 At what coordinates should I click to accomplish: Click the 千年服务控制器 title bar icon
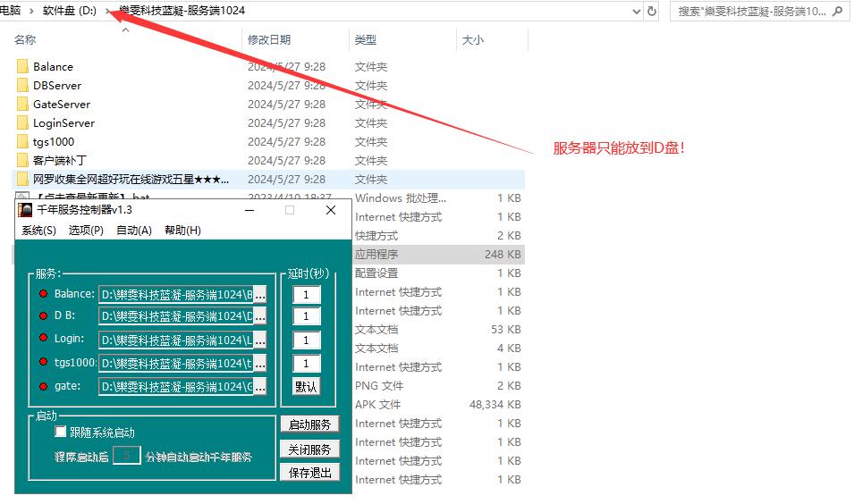26,210
